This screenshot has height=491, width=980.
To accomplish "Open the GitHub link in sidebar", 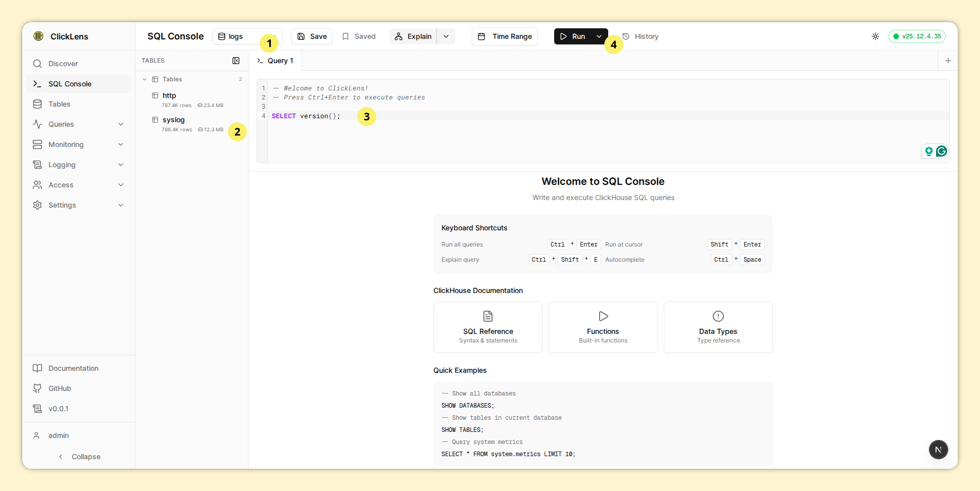I will click(60, 388).
